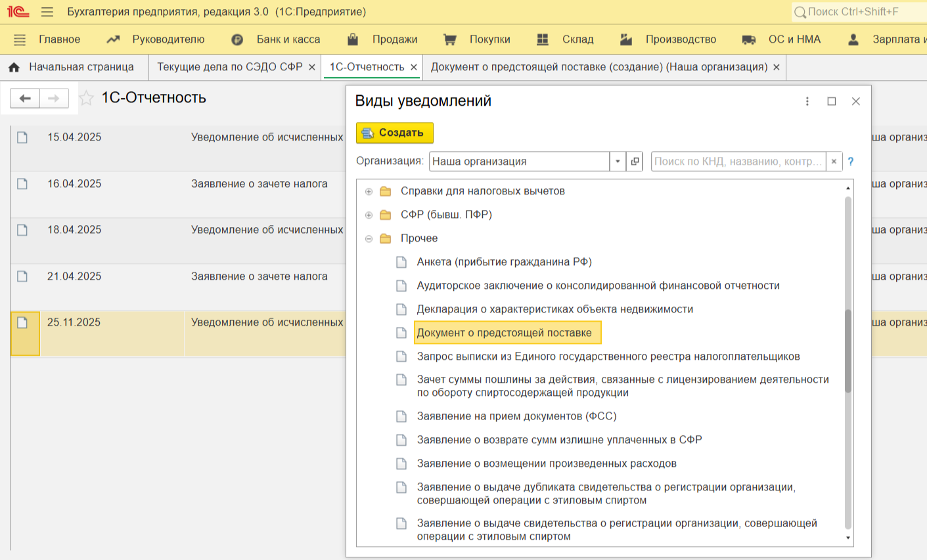
Task: Clear the КНД search field with x
Action: click(x=834, y=162)
